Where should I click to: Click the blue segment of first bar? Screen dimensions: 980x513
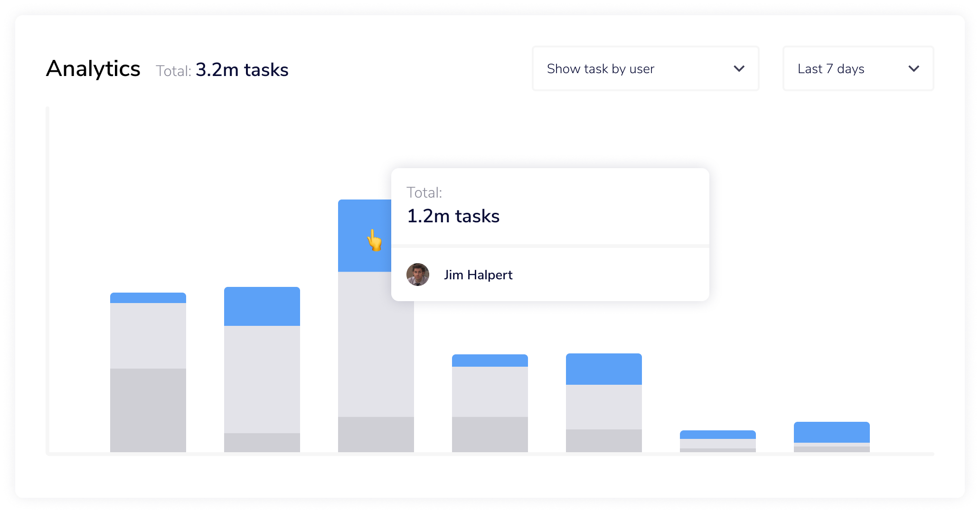148,298
